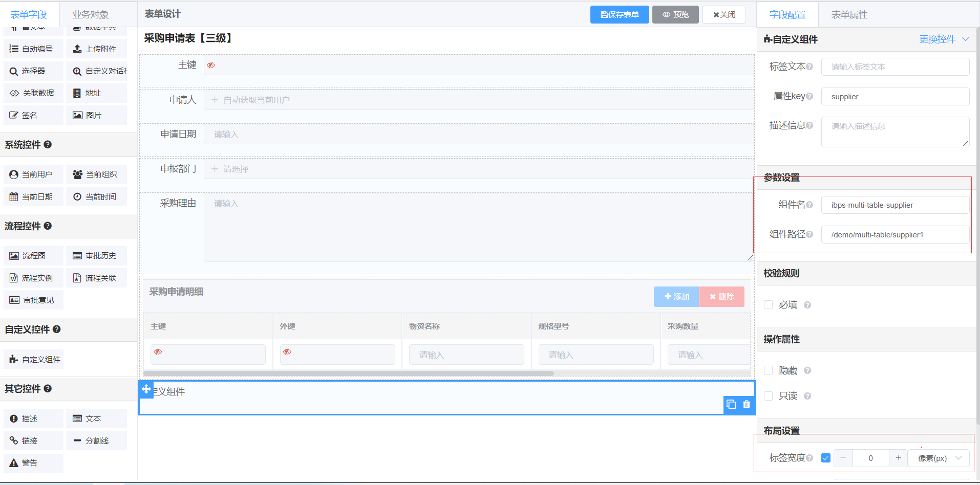Choose the 自定义组件 puzzle control
980x485 pixels.
tap(35, 360)
